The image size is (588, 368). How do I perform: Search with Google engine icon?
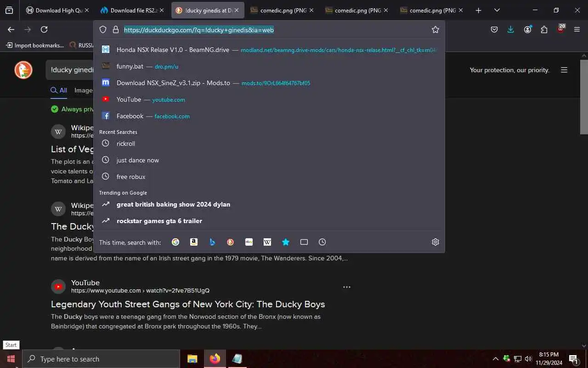click(175, 242)
